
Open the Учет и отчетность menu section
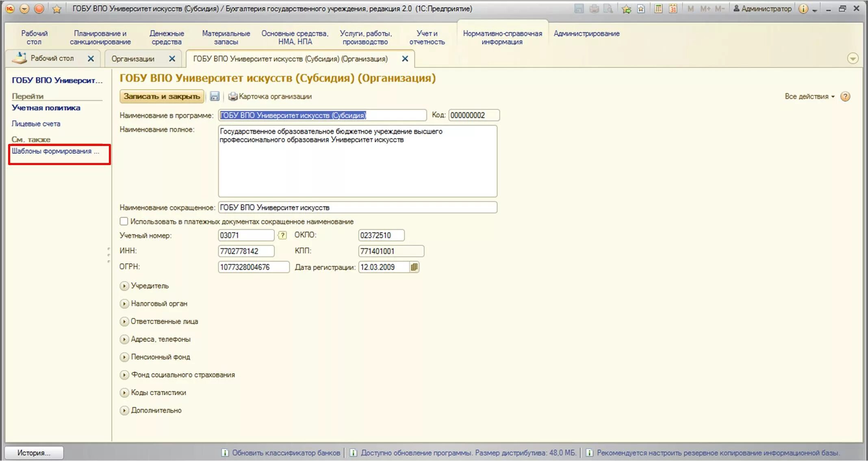point(427,37)
